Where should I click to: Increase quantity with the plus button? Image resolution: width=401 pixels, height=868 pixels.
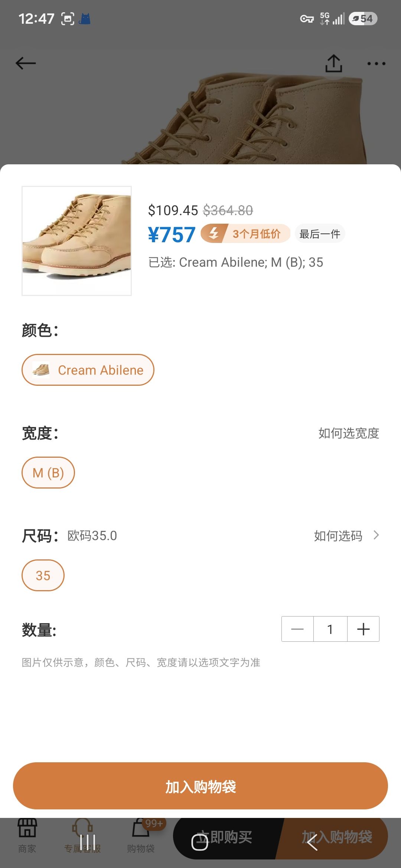click(363, 629)
